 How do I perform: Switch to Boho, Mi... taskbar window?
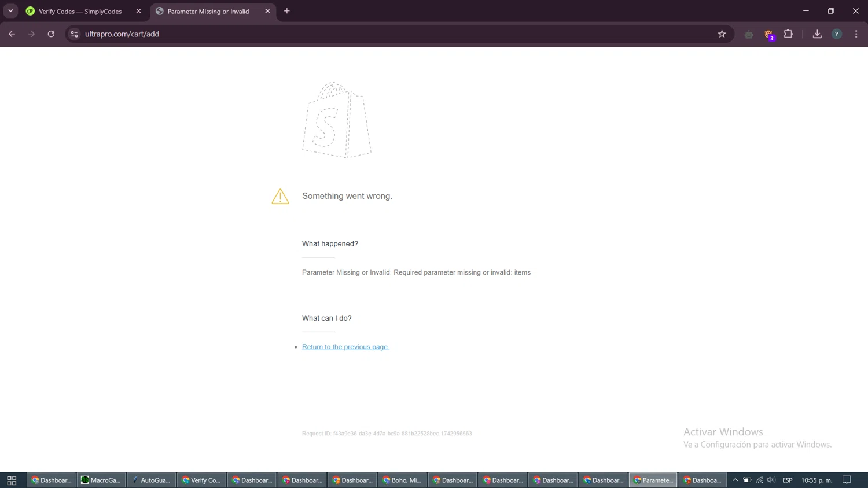click(x=402, y=480)
